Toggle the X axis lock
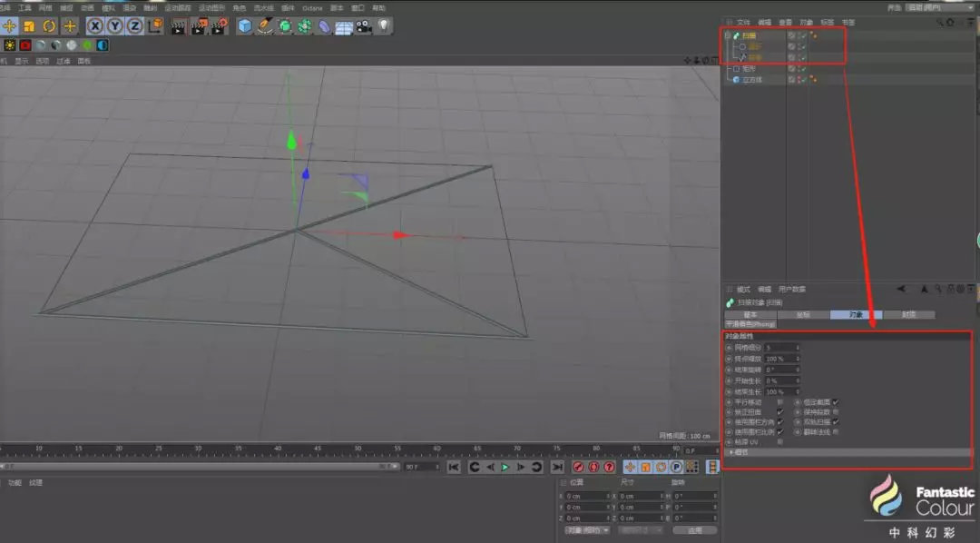This screenshot has height=543, width=980. pos(95,26)
